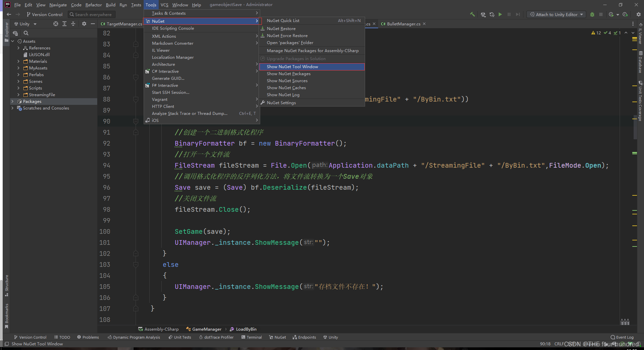Select the LitJSON.dll file
644x350 pixels.
[39, 55]
